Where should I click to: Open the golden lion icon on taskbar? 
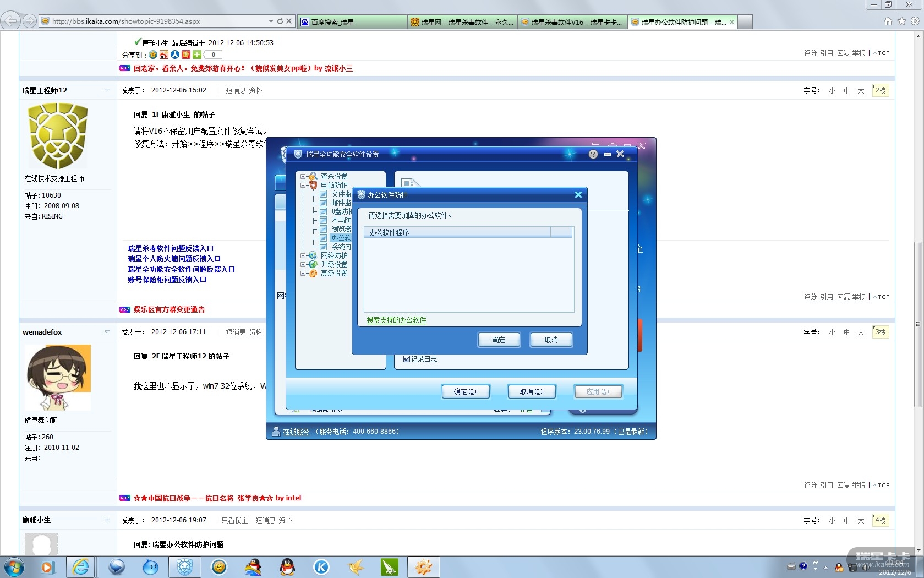tap(219, 567)
